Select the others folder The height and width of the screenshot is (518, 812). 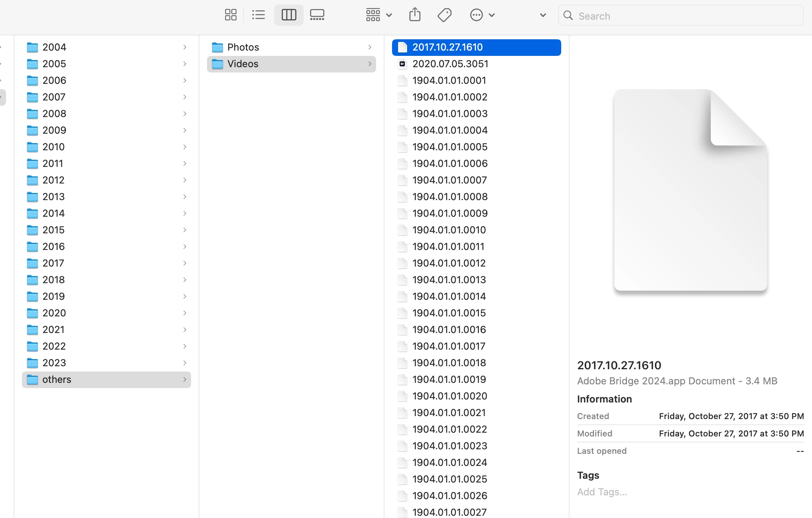click(57, 379)
